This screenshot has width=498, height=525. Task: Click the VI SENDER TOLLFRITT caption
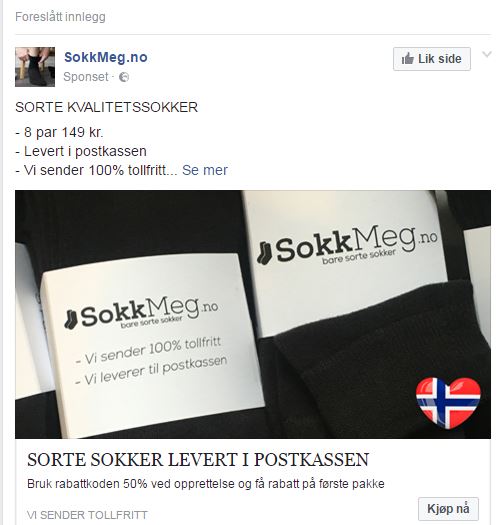coord(87,515)
